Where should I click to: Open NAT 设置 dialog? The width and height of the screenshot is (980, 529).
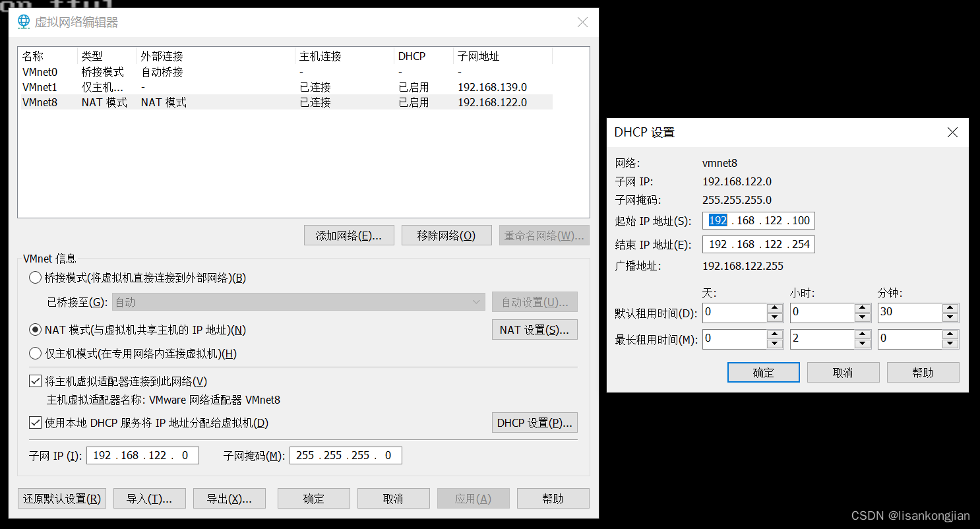point(535,330)
